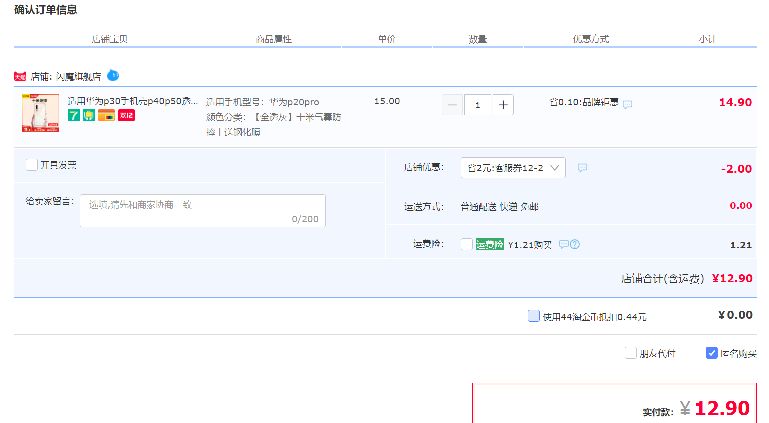This screenshot has height=423, width=769.
Task: Click the comment icon beside the 0.10 brand discount
Action: tap(627, 103)
